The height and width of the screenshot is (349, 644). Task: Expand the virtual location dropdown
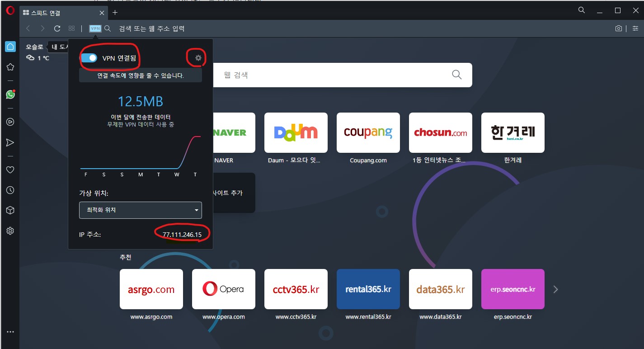141,210
